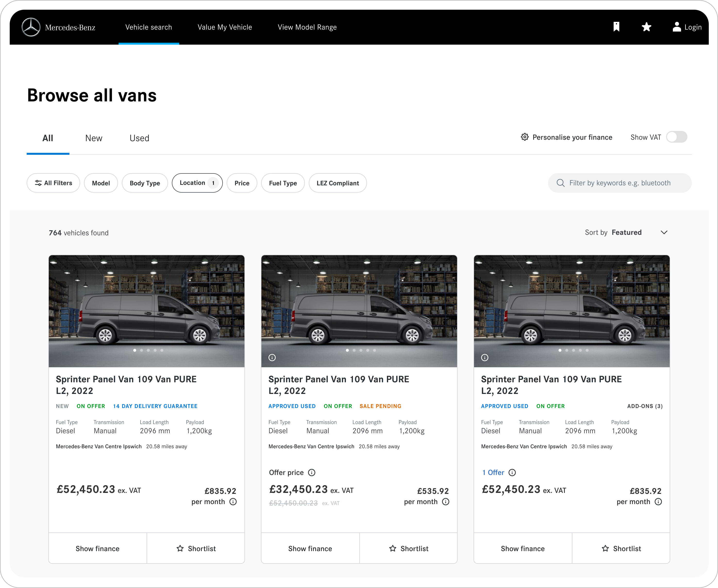Select second image dot on New van photo
Screen dimensions: 718x588
142,350
